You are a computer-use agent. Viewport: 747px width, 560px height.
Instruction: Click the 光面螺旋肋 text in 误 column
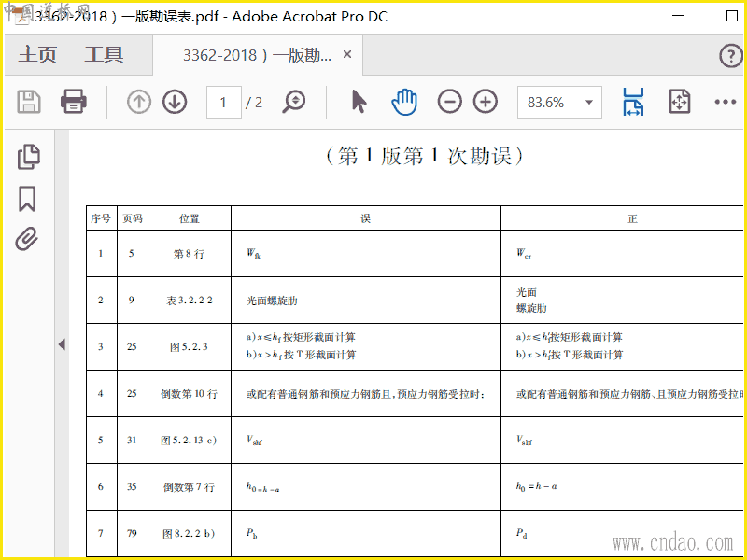pos(272,301)
